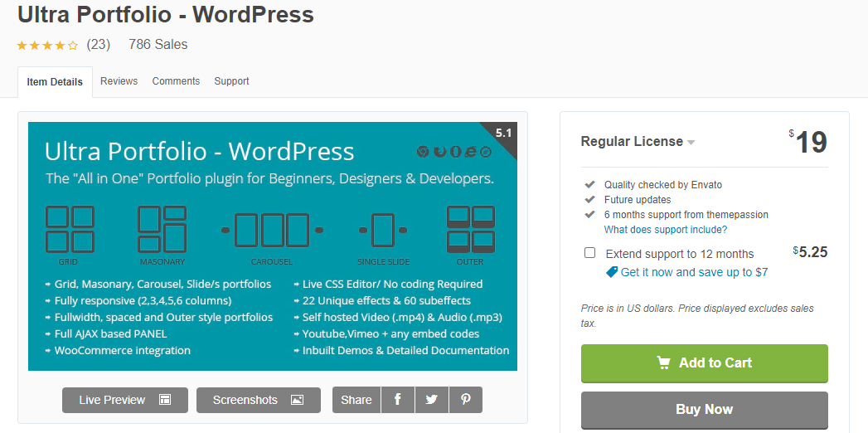The image size is (868, 433).
Task: Click the Add to Cart button
Action: (x=704, y=363)
